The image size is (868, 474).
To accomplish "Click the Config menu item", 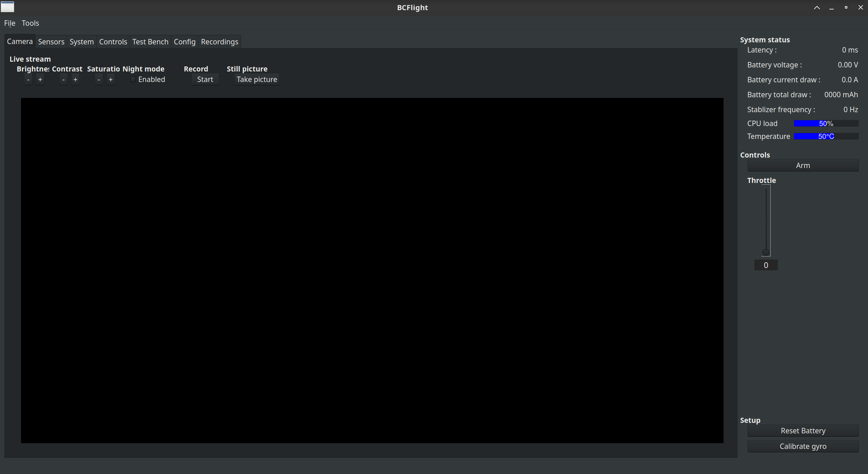I will click(184, 41).
